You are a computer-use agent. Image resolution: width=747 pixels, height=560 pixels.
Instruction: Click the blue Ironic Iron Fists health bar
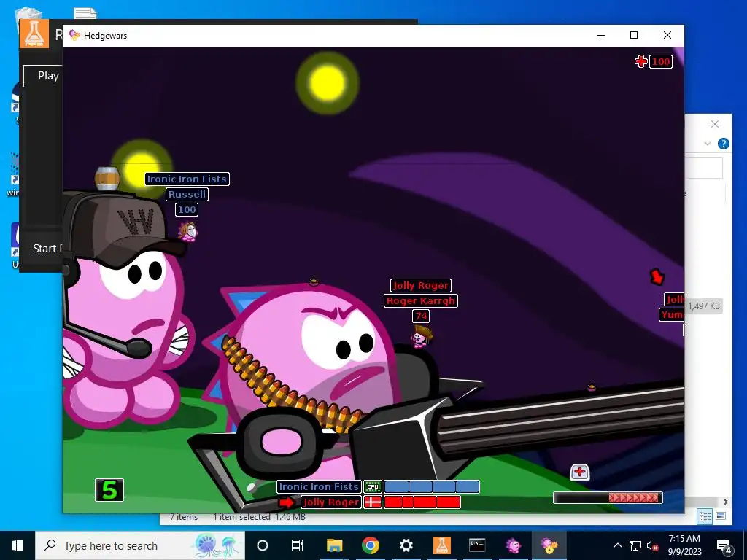(432, 486)
